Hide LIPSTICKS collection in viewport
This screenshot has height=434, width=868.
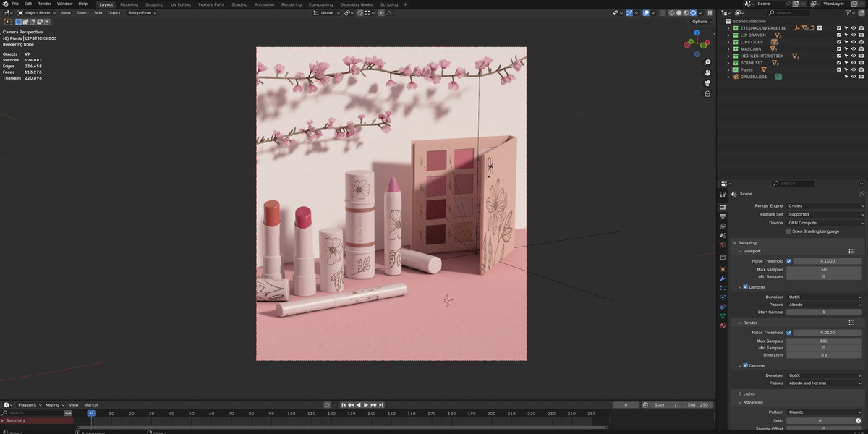854,42
